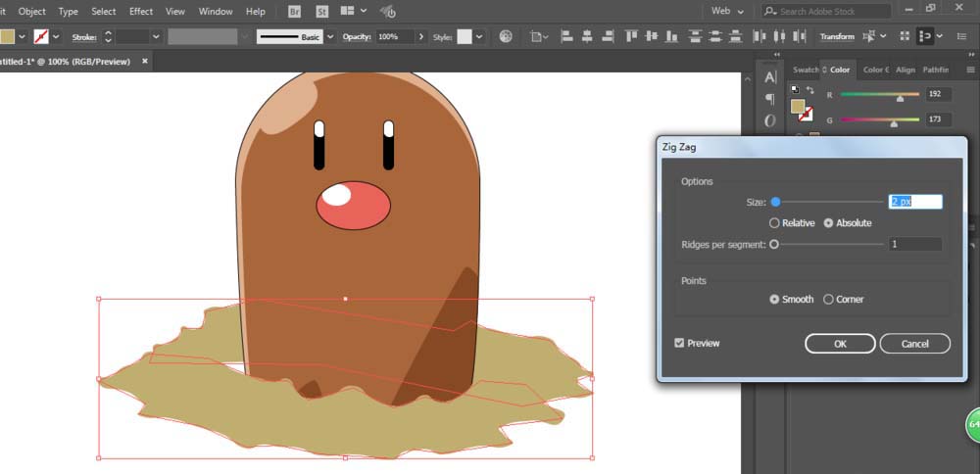
Task: Confirm Zig Zag with OK
Action: tap(840, 344)
